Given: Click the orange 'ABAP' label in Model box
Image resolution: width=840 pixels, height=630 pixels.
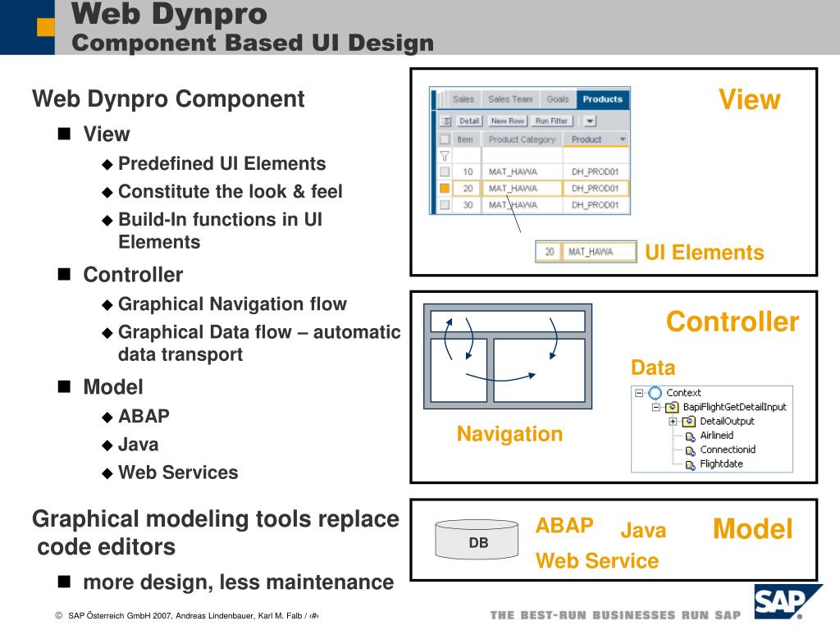Looking at the screenshot, I should 564,526.
